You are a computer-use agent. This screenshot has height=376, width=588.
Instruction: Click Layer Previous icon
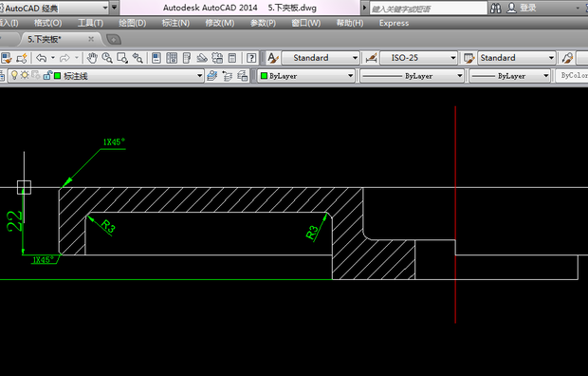click(x=228, y=76)
